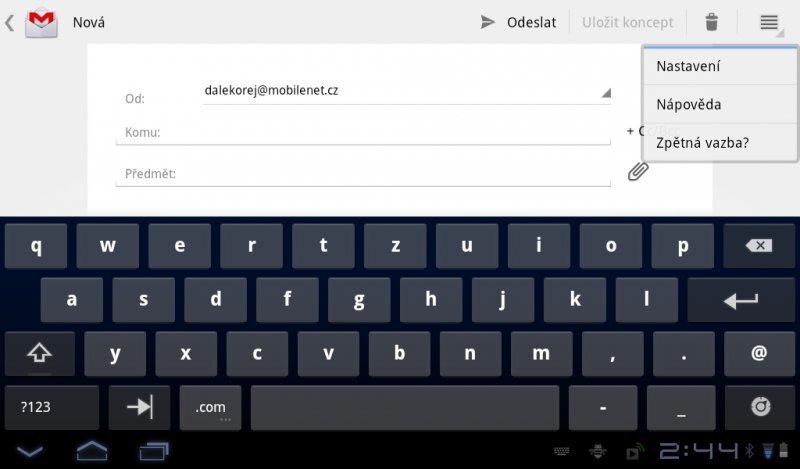Tap the hyphen key
The image size is (800, 469).
[603, 407]
